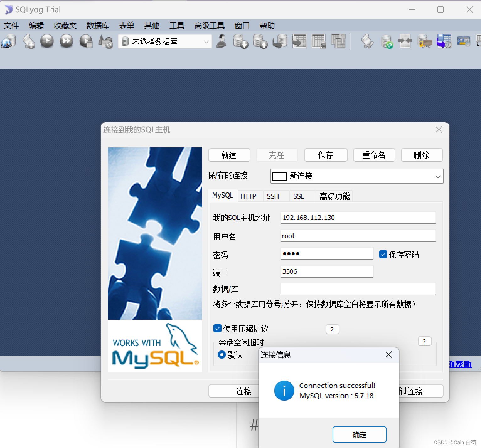Image resolution: width=481 pixels, height=448 pixels.
Task: Open the 帮助 menu
Action: click(267, 25)
